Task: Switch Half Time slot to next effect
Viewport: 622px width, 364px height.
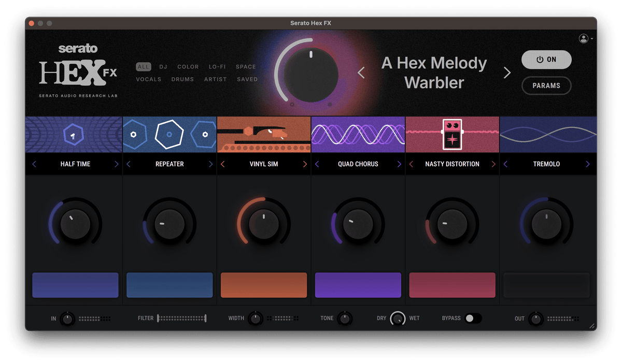Action: [116, 164]
